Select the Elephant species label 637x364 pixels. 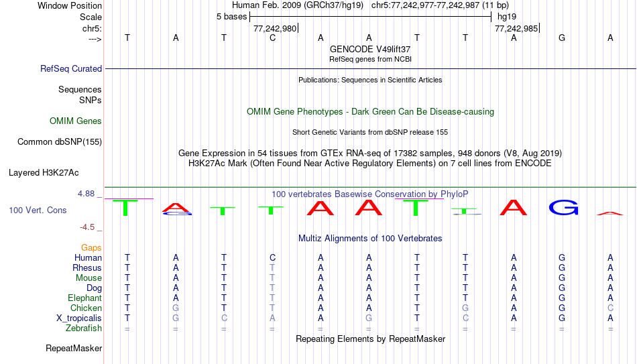(84, 298)
